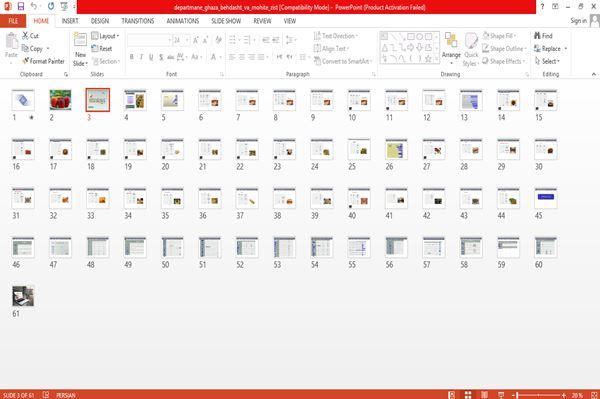This screenshot has width=600, height=399.
Task: Open Text Direction options
Action: point(336,36)
